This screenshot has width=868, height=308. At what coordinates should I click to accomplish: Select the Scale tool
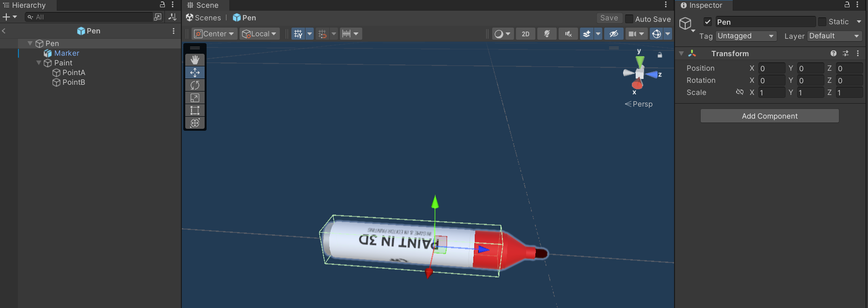195,98
